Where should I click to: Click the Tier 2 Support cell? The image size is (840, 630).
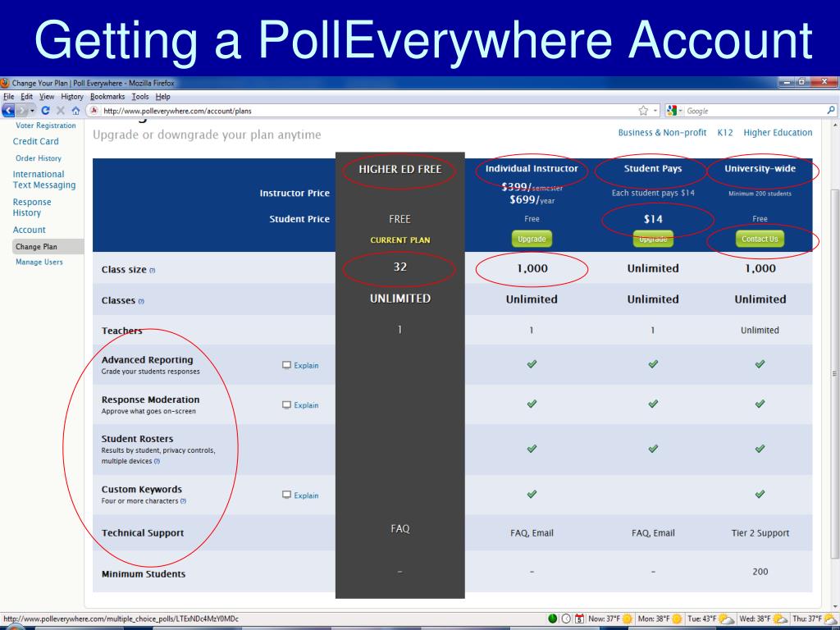(760, 533)
